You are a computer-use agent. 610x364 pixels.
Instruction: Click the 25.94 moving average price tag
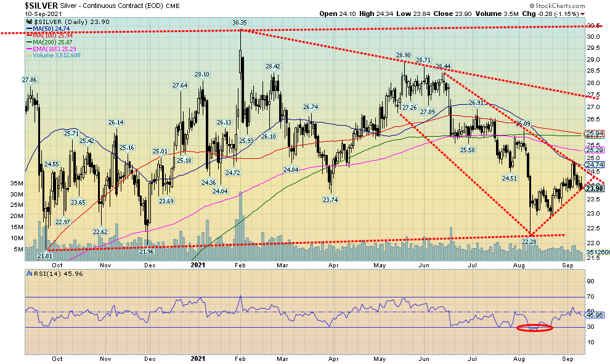(x=595, y=134)
